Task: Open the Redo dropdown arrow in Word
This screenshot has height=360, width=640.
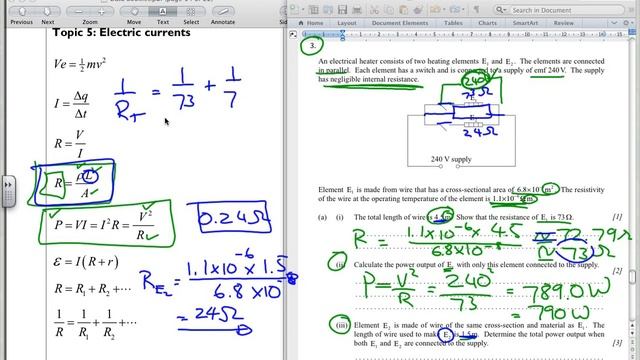Action: [x=464, y=10]
